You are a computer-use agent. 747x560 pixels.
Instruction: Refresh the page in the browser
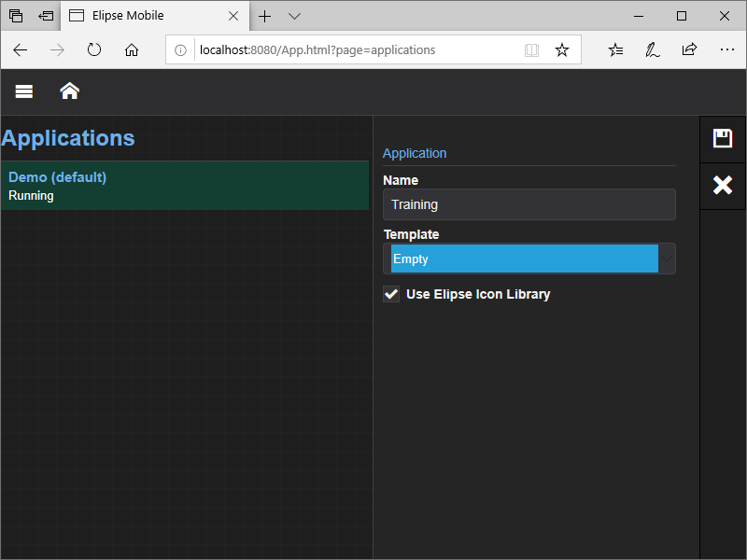94,49
